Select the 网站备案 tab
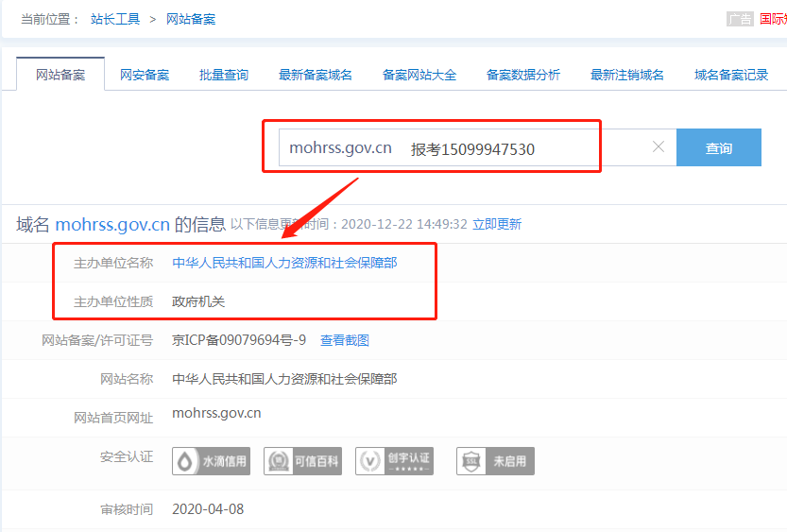The image size is (787, 532). (x=60, y=75)
